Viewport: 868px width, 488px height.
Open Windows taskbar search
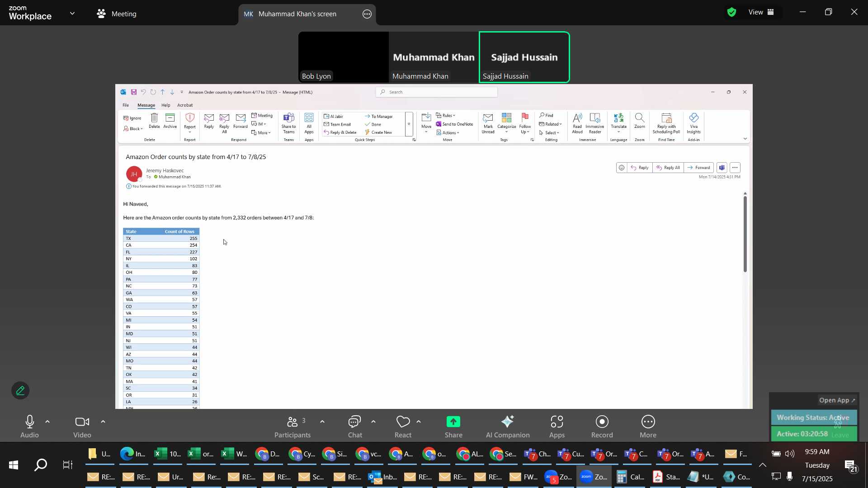pyautogui.click(x=41, y=465)
